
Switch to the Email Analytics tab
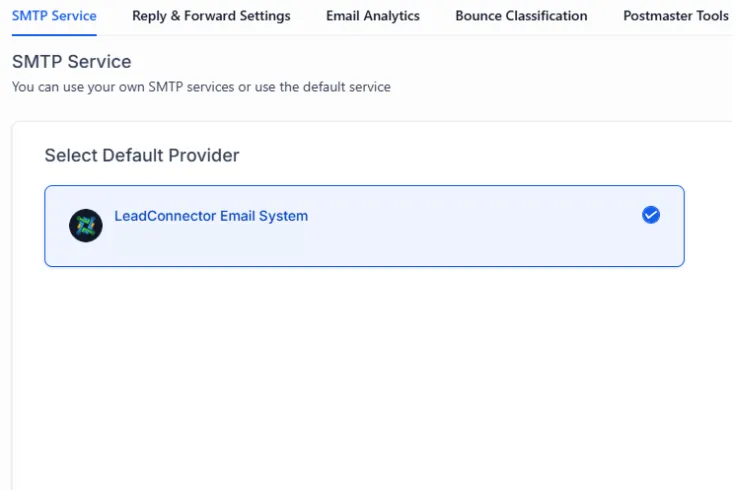point(373,16)
